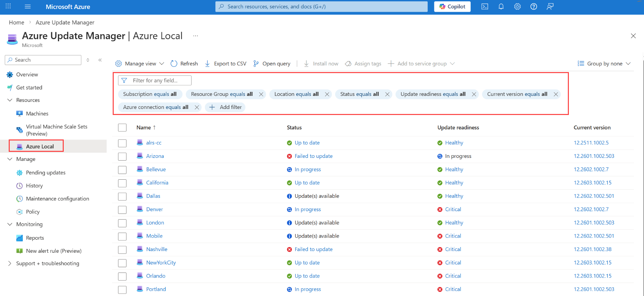
Task: Open the Azure portal menu hamburger
Action: (x=28, y=7)
